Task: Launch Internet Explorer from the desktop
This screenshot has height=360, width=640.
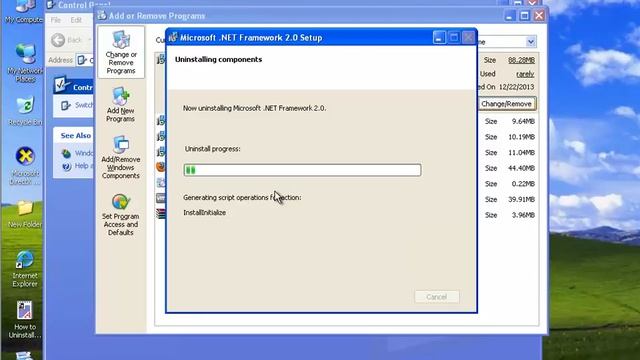Action: tap(25, 269)
